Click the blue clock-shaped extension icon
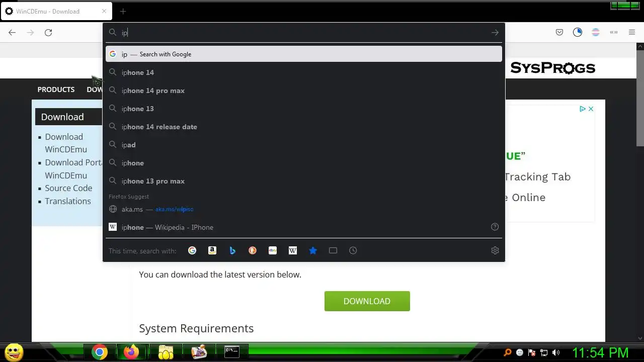Image resolution: width=644 pixels, height=362 pixels. (578, 33)
